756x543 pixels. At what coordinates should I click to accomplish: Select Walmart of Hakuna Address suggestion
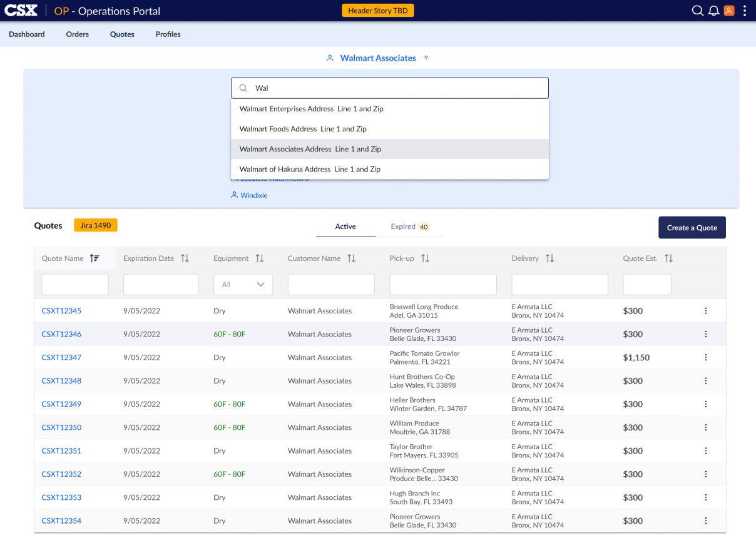(390, 169)
